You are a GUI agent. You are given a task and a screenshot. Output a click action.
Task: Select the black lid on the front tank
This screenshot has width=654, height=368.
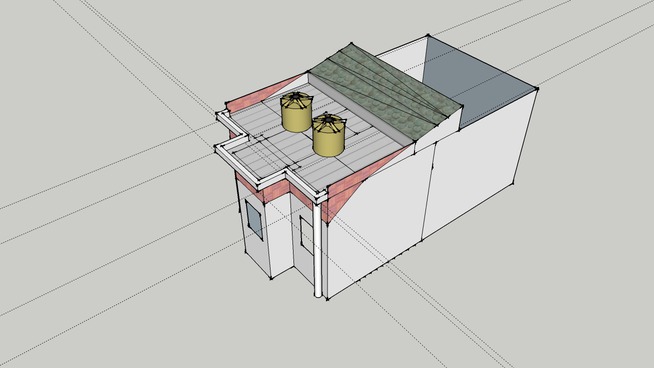[329, 119]
